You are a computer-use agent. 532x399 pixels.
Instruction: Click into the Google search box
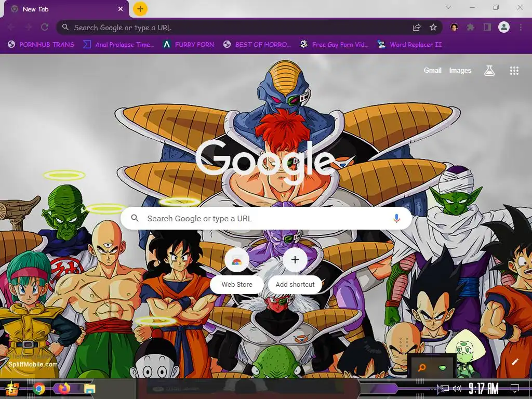267,219
